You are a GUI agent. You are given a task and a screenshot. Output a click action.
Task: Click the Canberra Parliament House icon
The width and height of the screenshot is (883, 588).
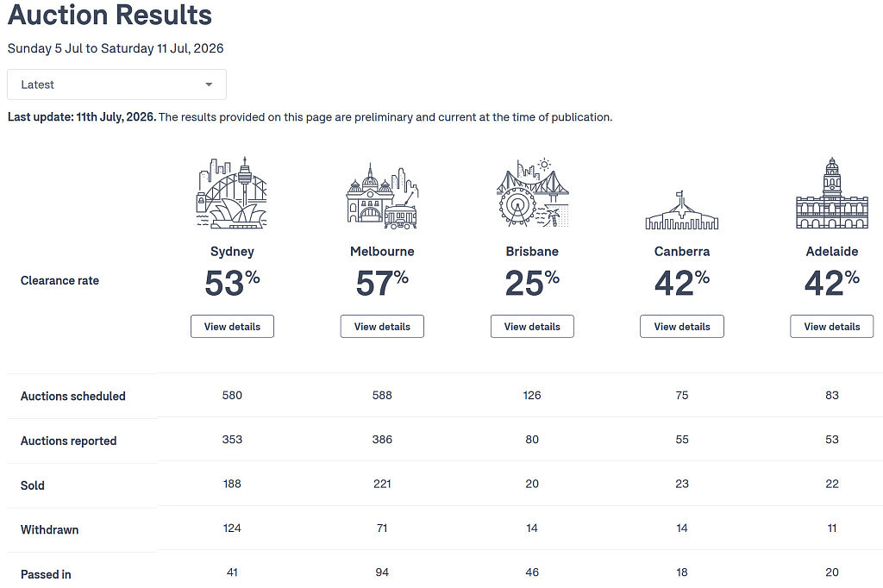tap(681, 210)
